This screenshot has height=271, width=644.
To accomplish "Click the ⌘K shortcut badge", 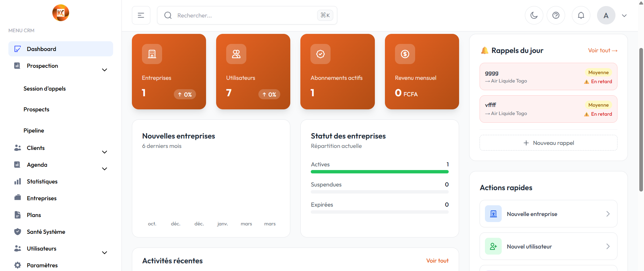I will point(325,15).
